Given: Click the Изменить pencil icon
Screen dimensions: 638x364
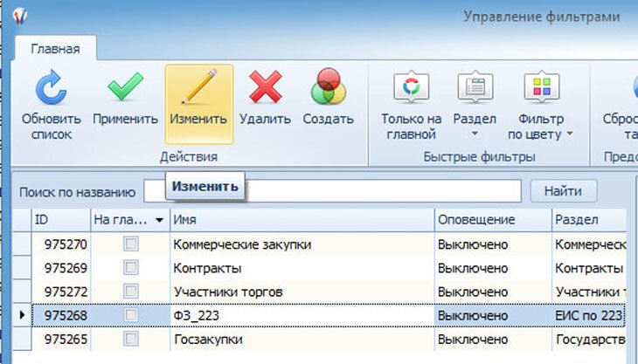Looking at the screenshot, I should tap(198, 90).
